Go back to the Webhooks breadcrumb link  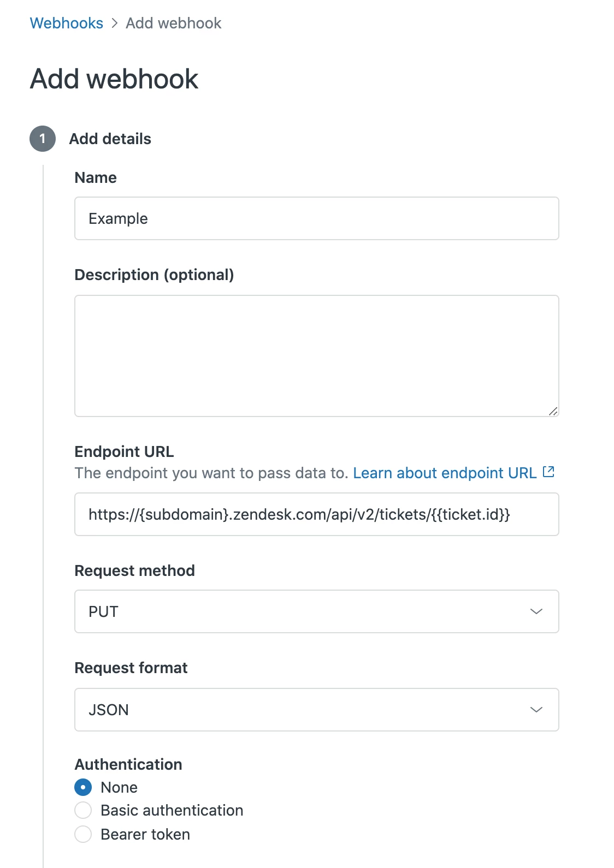click(66, 23)
